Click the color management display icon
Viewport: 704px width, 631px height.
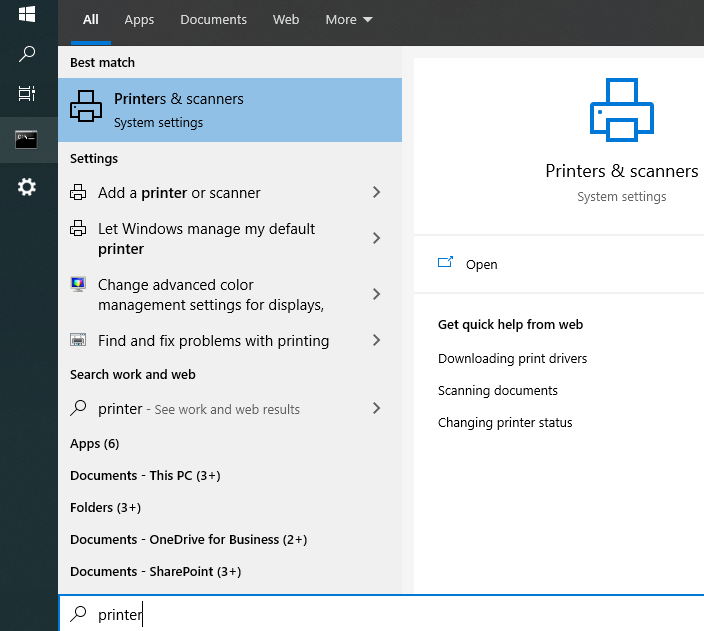coord(79,285)
